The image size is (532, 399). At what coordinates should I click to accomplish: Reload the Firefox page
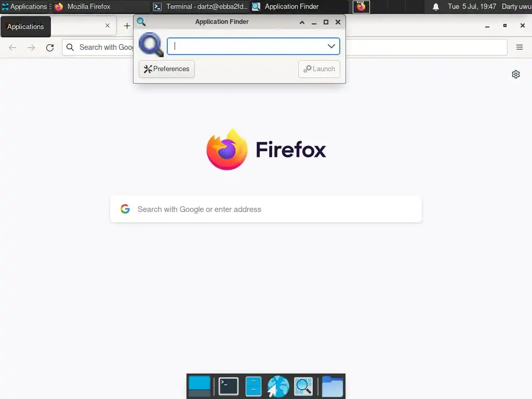pos(50,47)
